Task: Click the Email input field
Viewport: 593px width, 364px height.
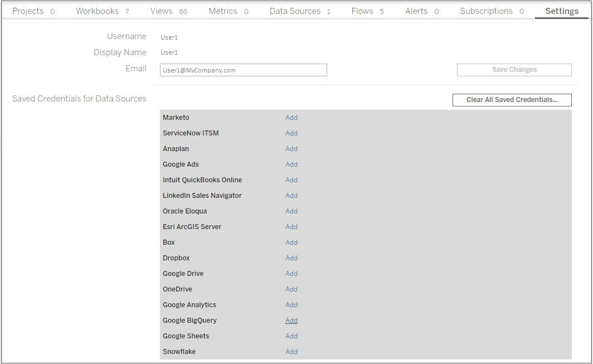Action: pyautogui.click(x=243, y=70)
